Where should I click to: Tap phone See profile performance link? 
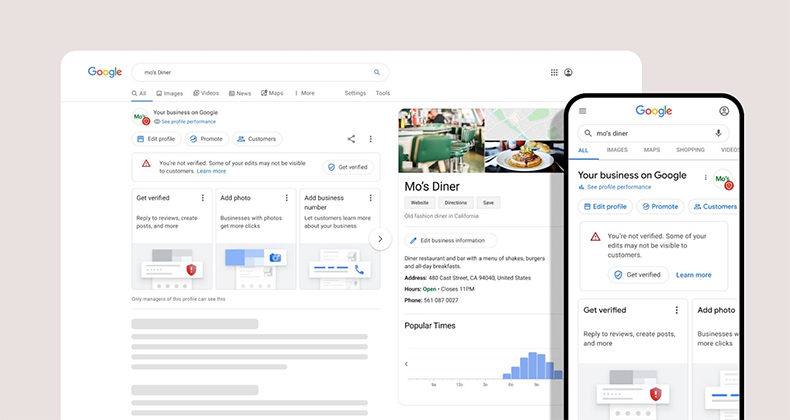(x=615, y=187)
